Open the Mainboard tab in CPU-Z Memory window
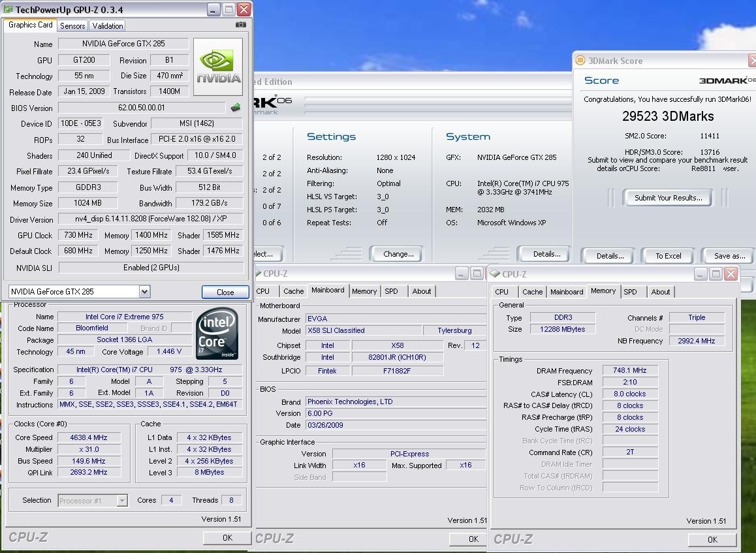 click(567, 292)
